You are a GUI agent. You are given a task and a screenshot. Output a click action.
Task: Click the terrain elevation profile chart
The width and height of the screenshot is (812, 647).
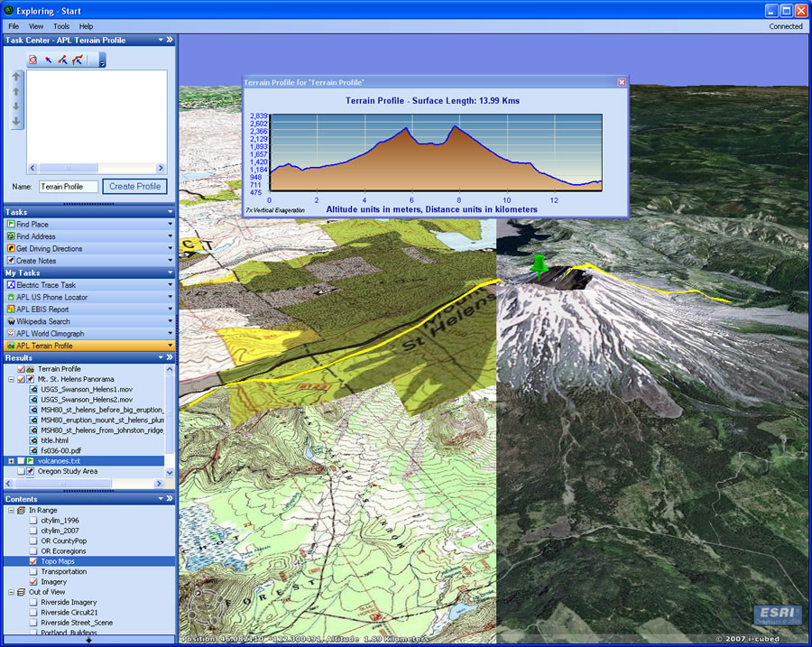(x=436, y=153)
